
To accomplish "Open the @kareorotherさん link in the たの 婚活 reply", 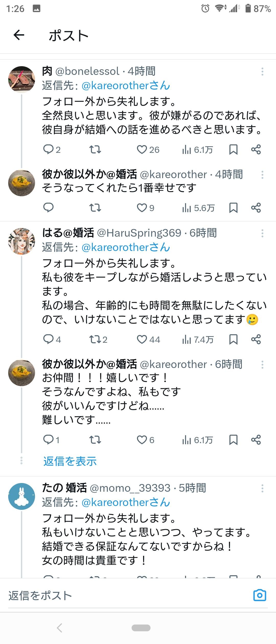I will (126, 502).
